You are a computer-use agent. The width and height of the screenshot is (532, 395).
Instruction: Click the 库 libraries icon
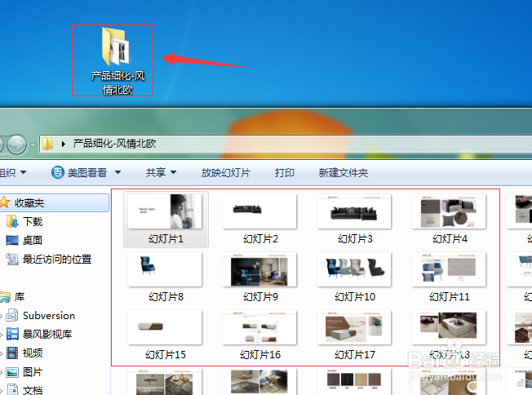pyautogui.click(x=5, y=297)
